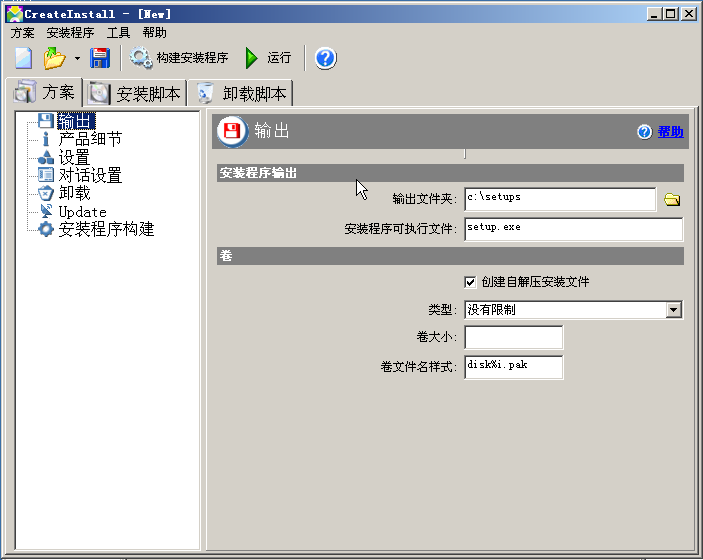Click the help question icon beside 帮助 link
The width and height of the screenshot is (703, 560).
645,132
